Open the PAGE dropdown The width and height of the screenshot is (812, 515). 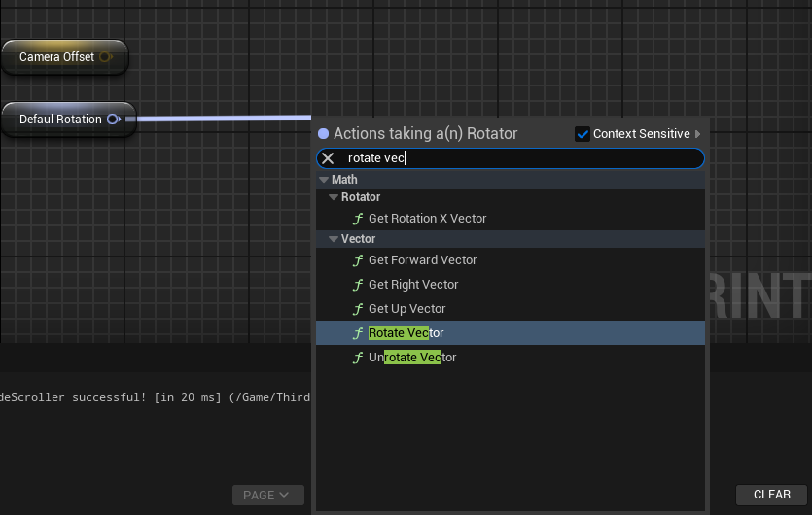tap(267, 495)
